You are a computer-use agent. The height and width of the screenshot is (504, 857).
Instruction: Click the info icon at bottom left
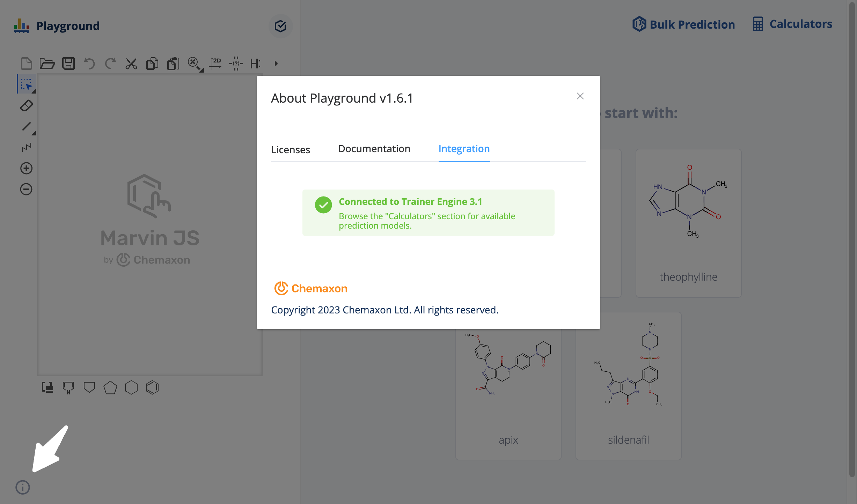pos(23,487)
